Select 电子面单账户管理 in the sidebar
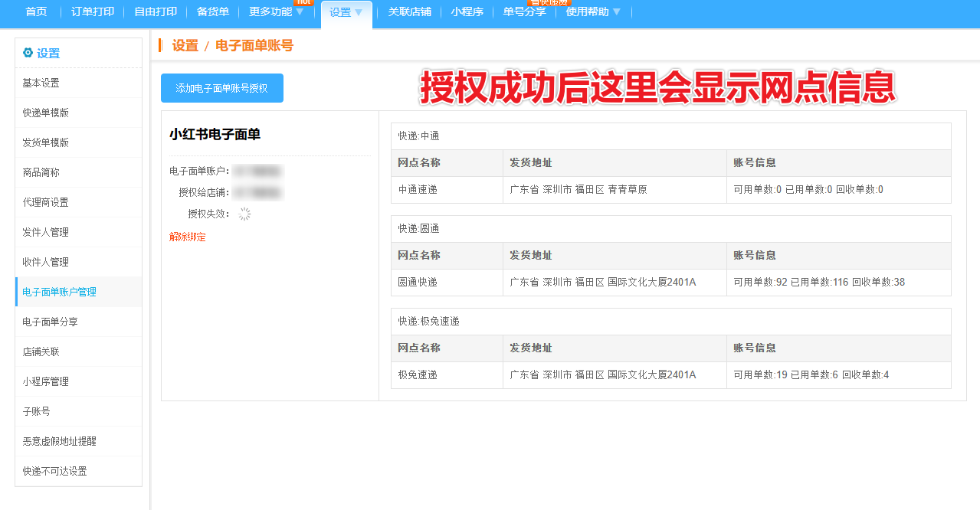The image size is (980, 510). tap(78, 292)
